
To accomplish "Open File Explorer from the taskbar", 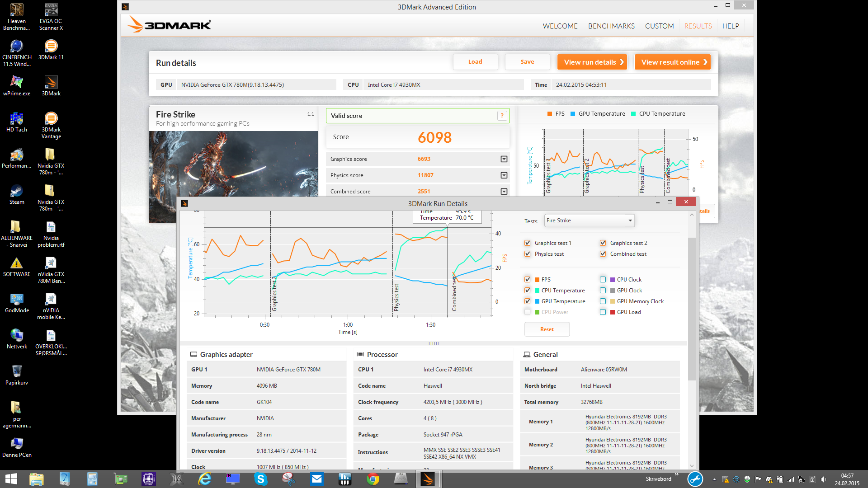I will pos(36,479).
